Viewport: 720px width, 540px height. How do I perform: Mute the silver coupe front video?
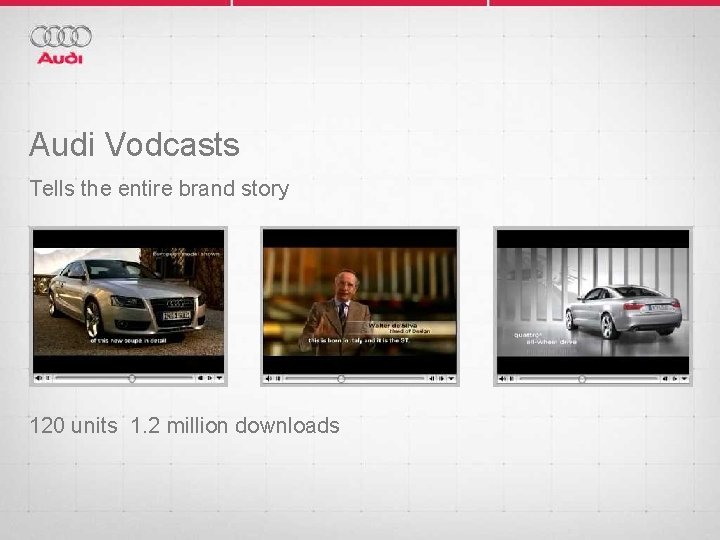39,378
